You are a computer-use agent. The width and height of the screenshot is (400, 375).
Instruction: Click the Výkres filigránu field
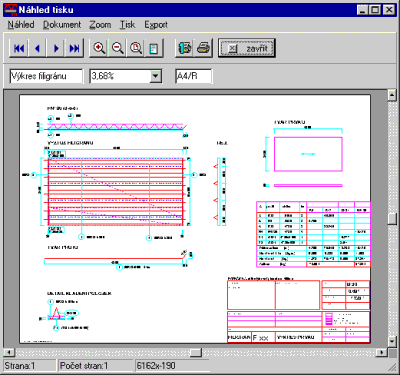(46, 76)
